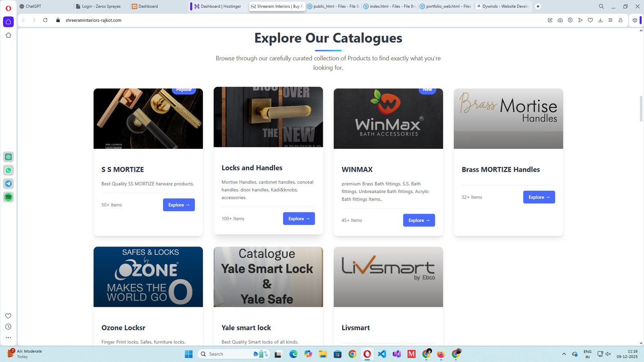This screenshot has height=362, width=644.
Task: Open Telegram from the sidebar
Action: coord(8,184)
